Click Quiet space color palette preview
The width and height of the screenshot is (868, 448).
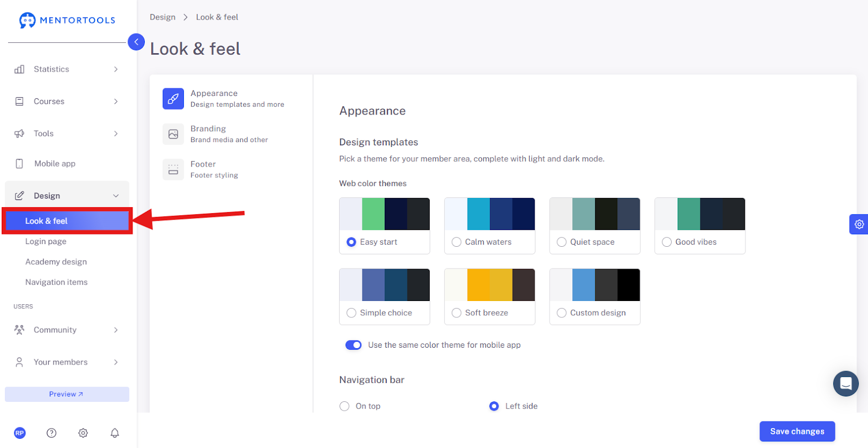pos(595,214)
